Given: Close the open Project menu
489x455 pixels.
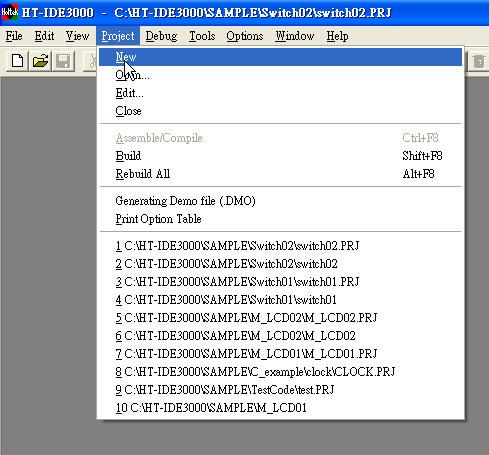Looking at the screenshot, I should (118, 36).
